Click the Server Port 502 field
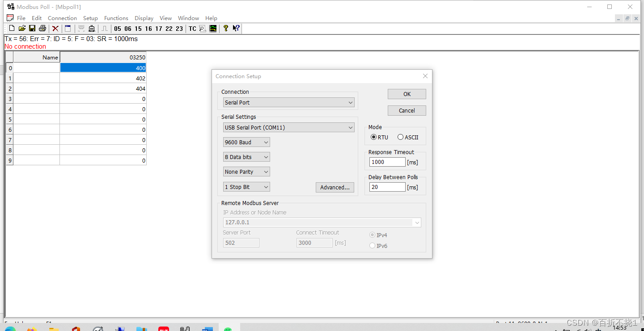Viewport: 644px width, 331px height. [x=241, y=243]
